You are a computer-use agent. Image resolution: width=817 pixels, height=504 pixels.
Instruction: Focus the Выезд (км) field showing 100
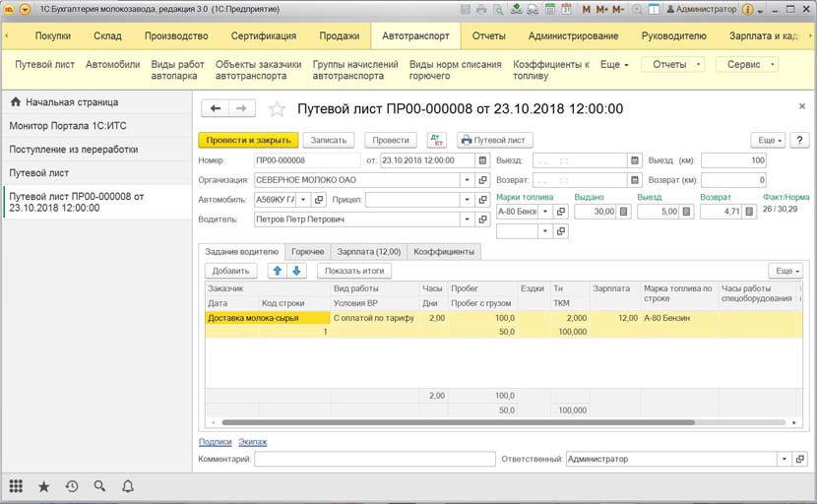[733, 160]
